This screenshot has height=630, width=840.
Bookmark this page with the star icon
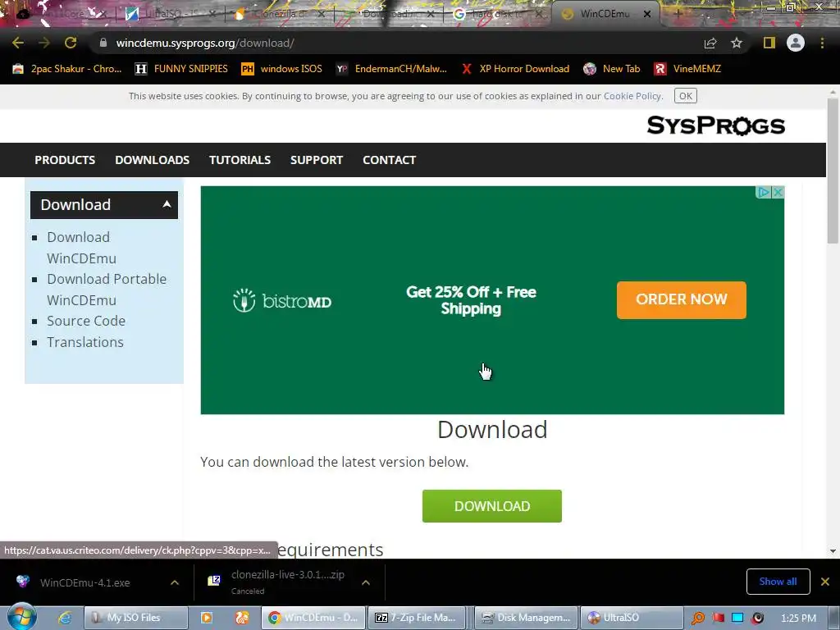coord(737,43)
